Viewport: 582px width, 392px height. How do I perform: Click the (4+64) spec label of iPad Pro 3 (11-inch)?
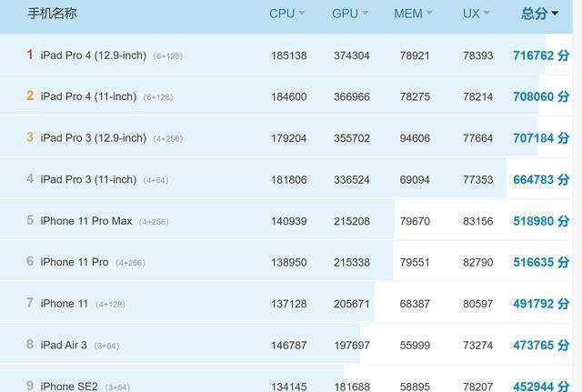tap(156, 180)
